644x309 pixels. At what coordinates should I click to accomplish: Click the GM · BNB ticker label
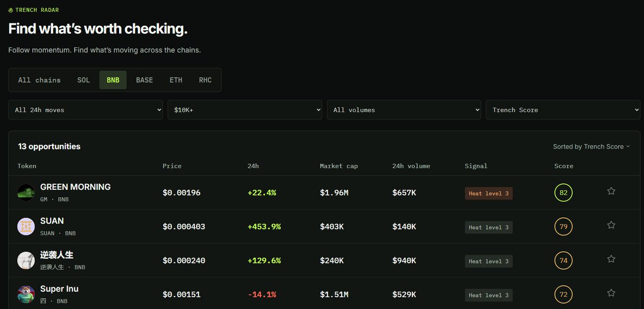click(54, 199)
